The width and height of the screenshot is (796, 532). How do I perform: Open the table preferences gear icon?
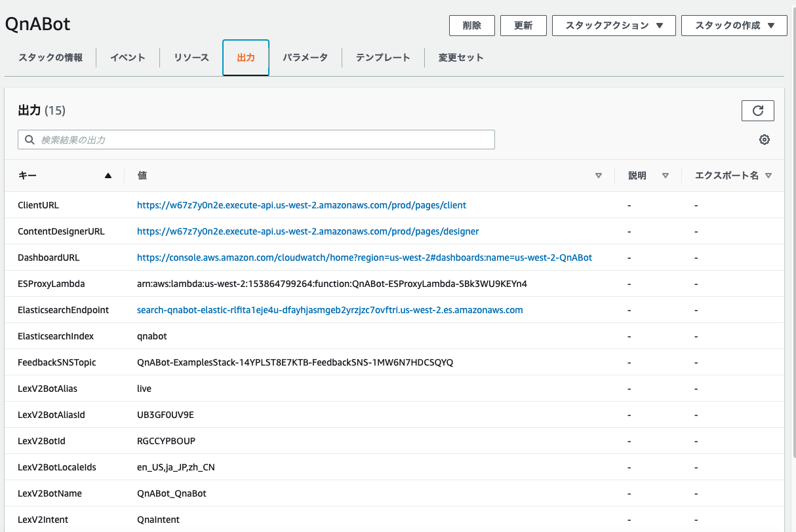coord(764,140)
